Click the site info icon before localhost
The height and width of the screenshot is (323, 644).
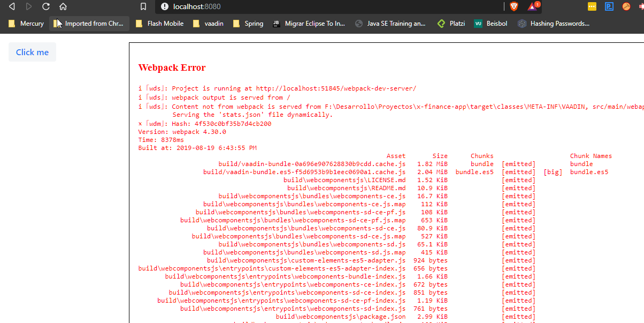[x=165, y=6]
